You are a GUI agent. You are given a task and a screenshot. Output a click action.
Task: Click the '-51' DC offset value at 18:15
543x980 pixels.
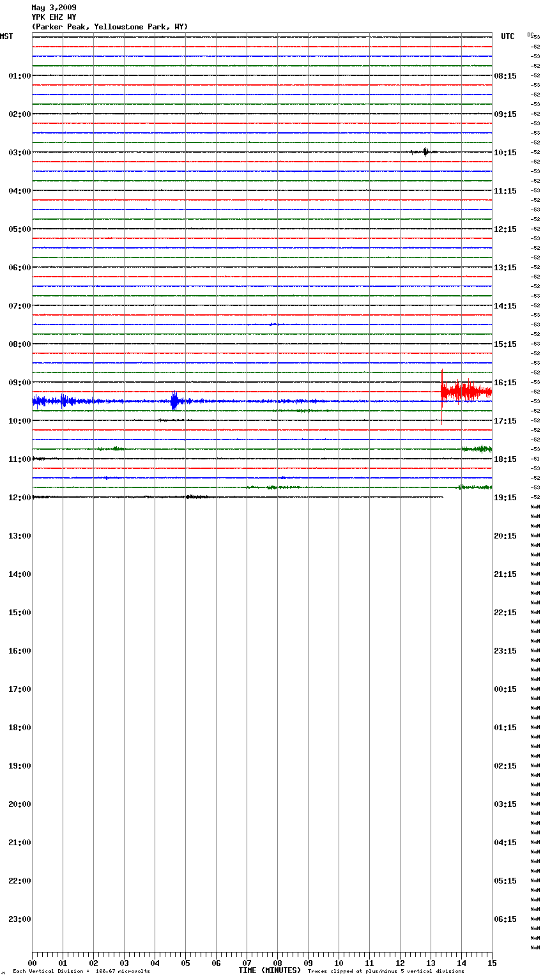point(535,459)
